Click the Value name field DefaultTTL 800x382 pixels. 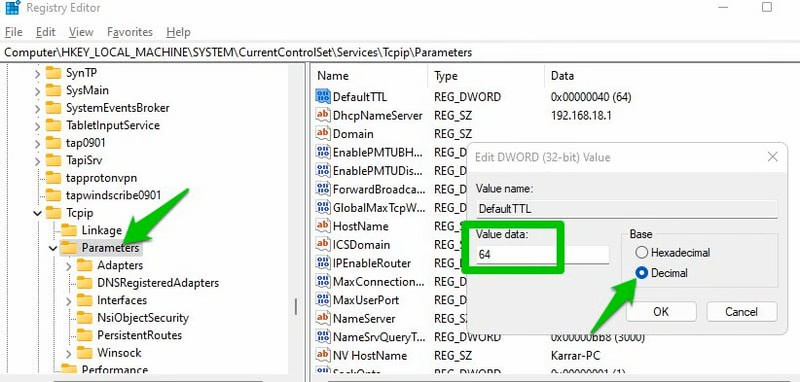[627, 209]
